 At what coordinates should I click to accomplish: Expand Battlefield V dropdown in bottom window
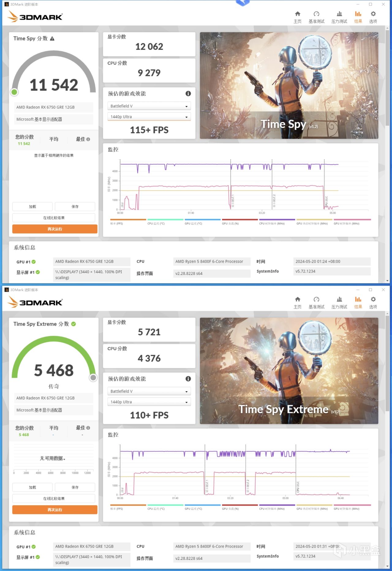coord(149,391)
